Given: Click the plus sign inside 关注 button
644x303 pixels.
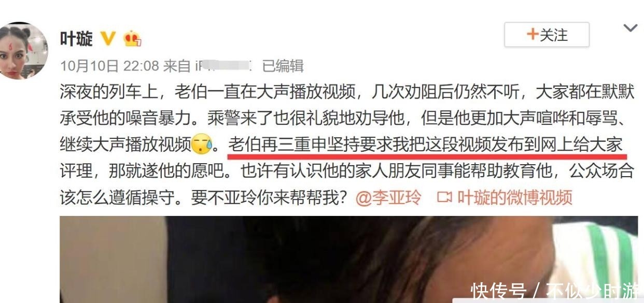Looking at the screenshot, I should pos(533,35).
